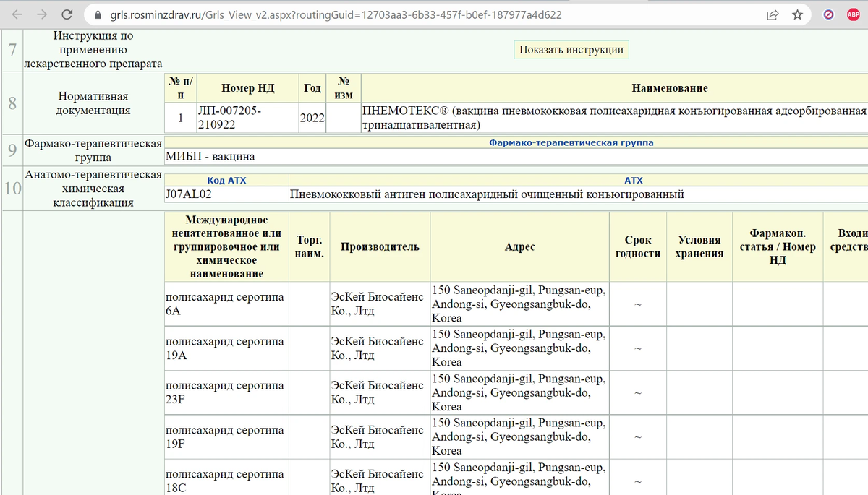868x495 pixels.
Task: Click manufacturer cell in серотипа 6A row
Action: [380, 304]
